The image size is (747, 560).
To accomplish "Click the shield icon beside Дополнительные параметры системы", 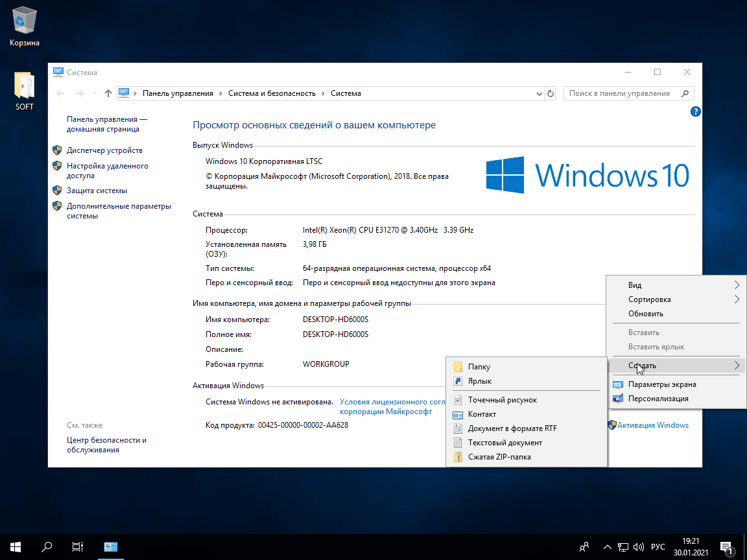I will (x=57, y=206).
